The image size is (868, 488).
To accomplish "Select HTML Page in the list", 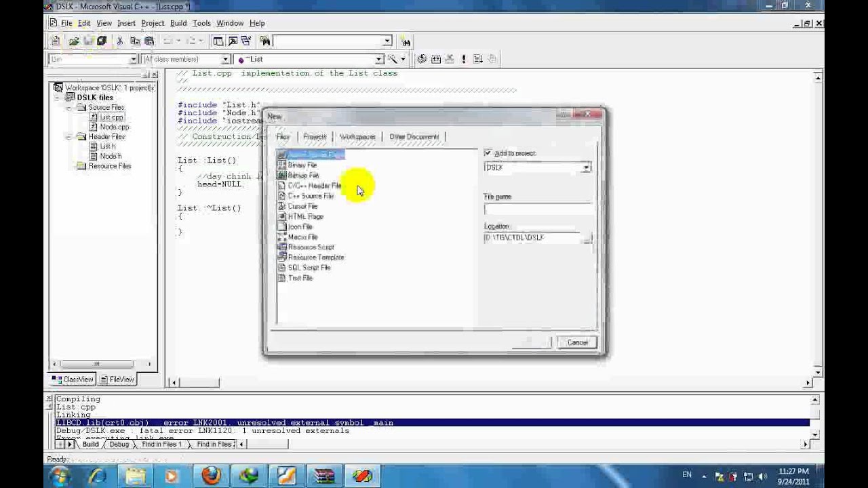I will [x=301, y=216].
